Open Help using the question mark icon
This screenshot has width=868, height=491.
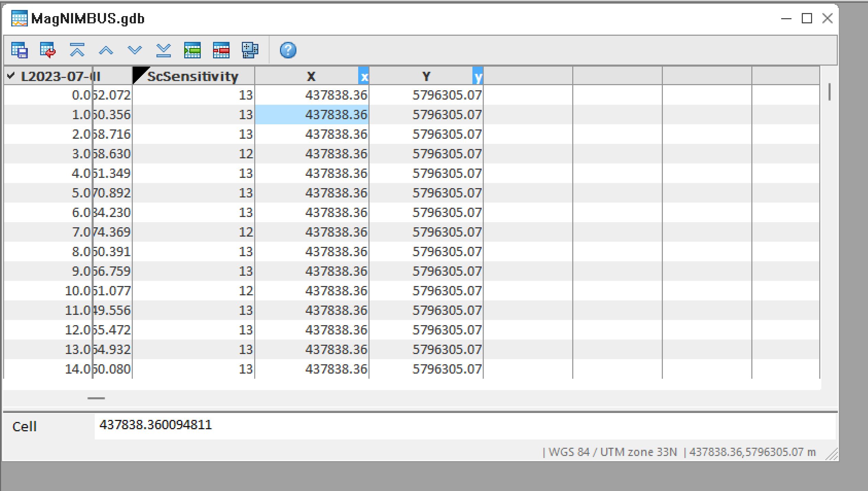[288, 51]
